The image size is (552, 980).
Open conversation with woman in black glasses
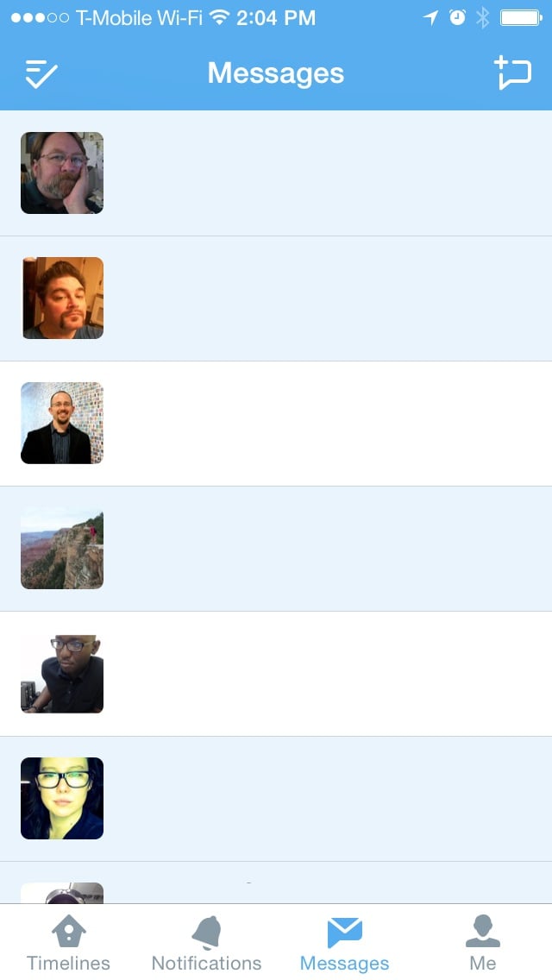276,799
